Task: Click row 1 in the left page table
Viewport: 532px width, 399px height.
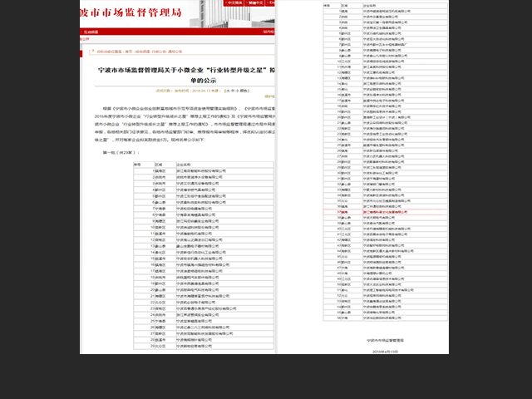Action: point(204,171)
